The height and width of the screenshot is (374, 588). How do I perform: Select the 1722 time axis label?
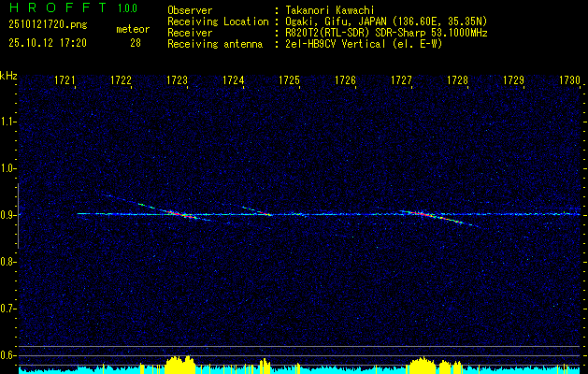click(x=121, y=80)
